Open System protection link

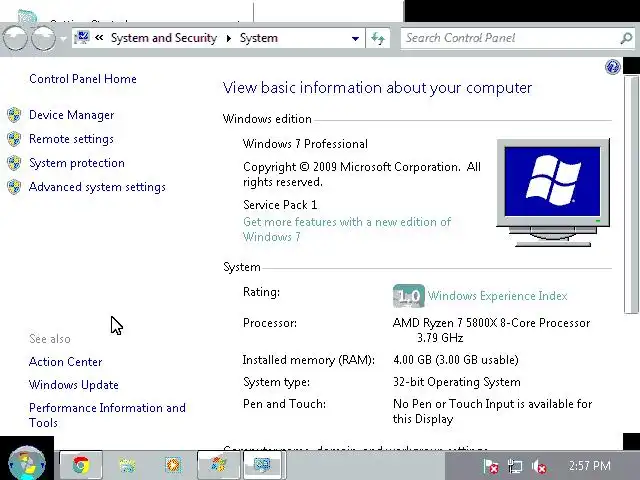[77, 163]
